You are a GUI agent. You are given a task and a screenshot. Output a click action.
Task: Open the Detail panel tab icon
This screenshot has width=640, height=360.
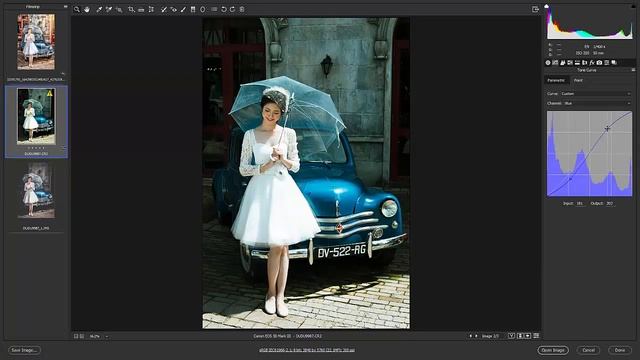[x=563, y=62]
